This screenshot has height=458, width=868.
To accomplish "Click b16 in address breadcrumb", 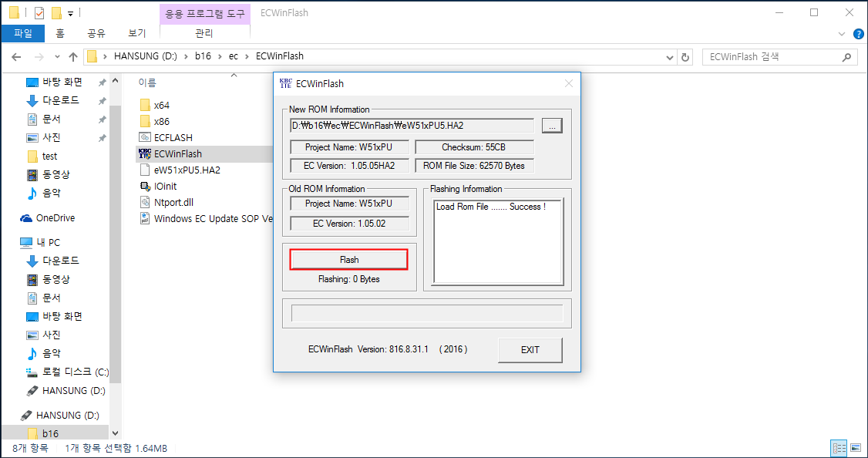I will pyautogui.click(x=204, y=56).
